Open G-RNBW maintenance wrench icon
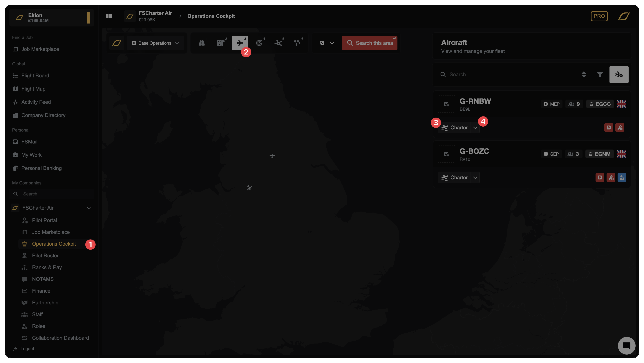644x363 pixels. [620, 128]
